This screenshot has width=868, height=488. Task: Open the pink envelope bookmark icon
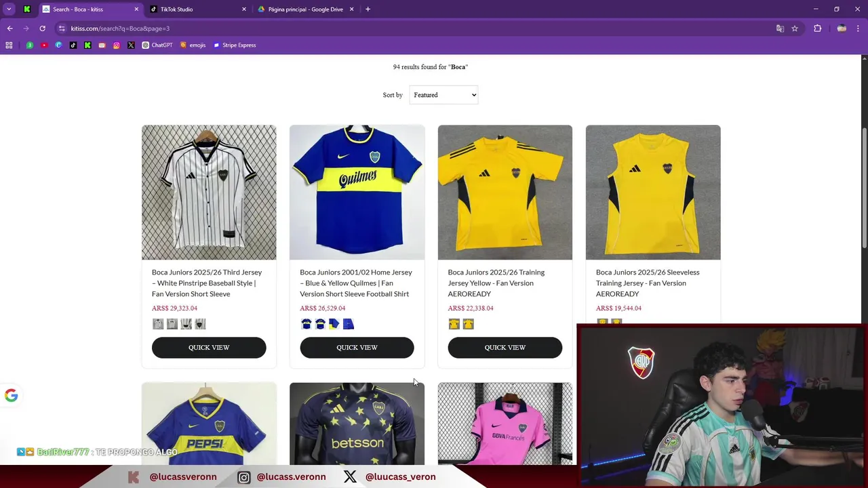pyautogui.click(x=102, y=45)
